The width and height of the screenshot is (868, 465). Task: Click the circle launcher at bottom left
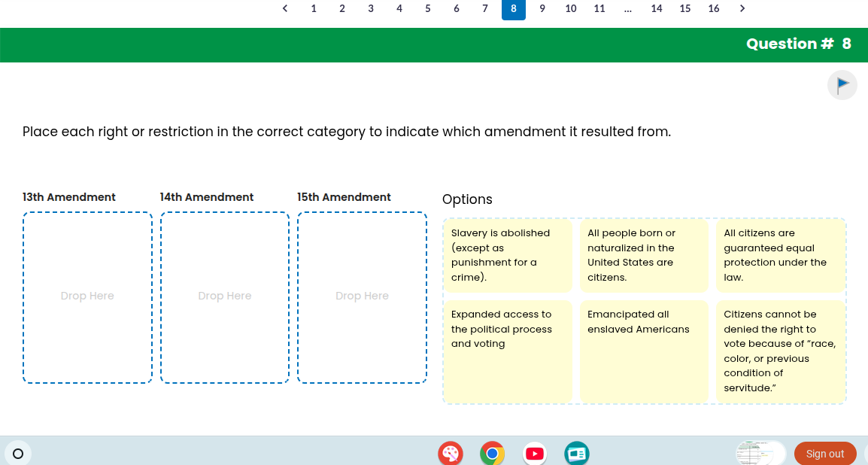coord(19,453)
